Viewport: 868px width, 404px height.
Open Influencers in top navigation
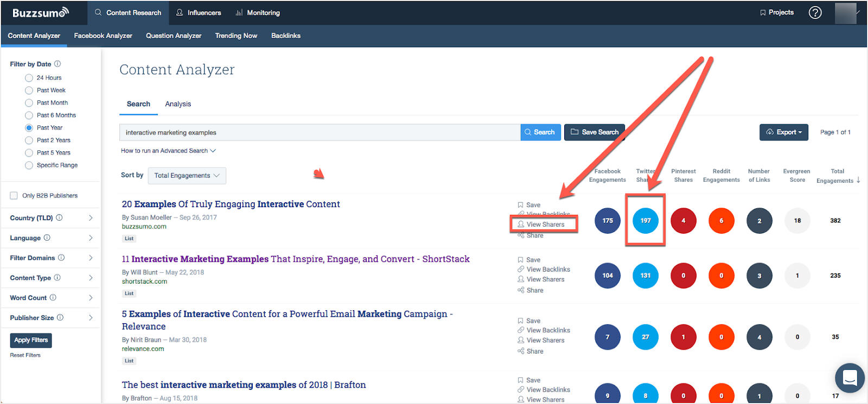point(199,12)
